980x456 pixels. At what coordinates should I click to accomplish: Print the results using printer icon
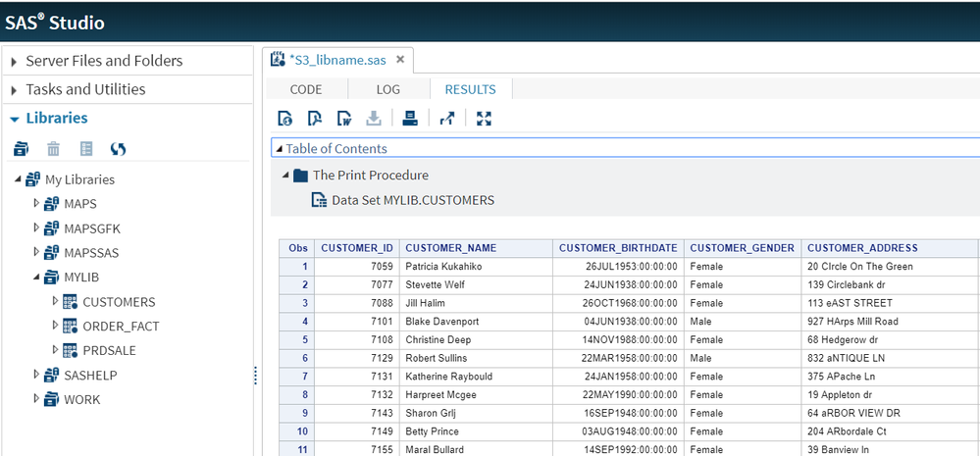pos(410,119)
